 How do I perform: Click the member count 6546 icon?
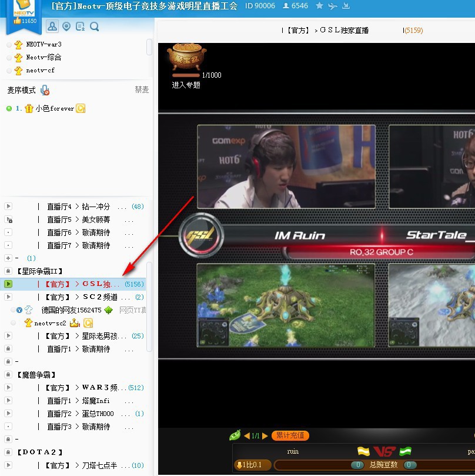pos(286,5)
